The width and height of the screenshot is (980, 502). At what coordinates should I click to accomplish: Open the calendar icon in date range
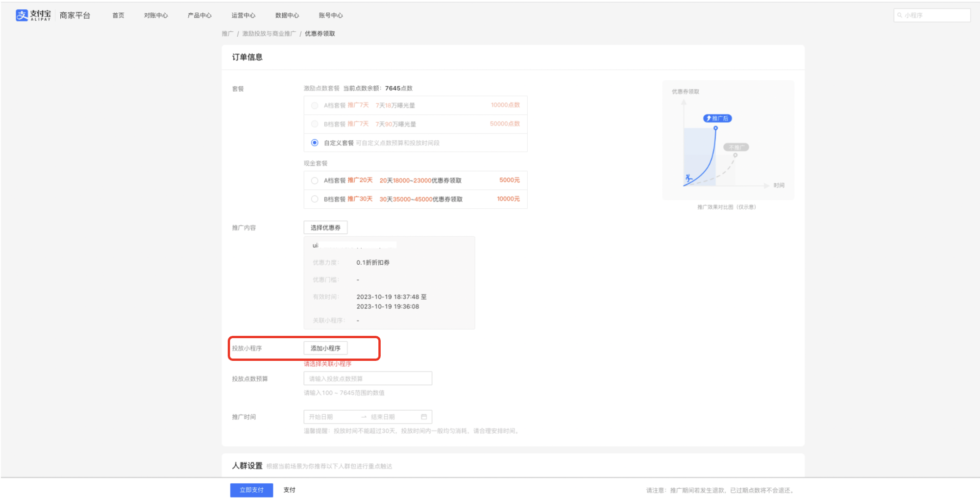point(424,417)
